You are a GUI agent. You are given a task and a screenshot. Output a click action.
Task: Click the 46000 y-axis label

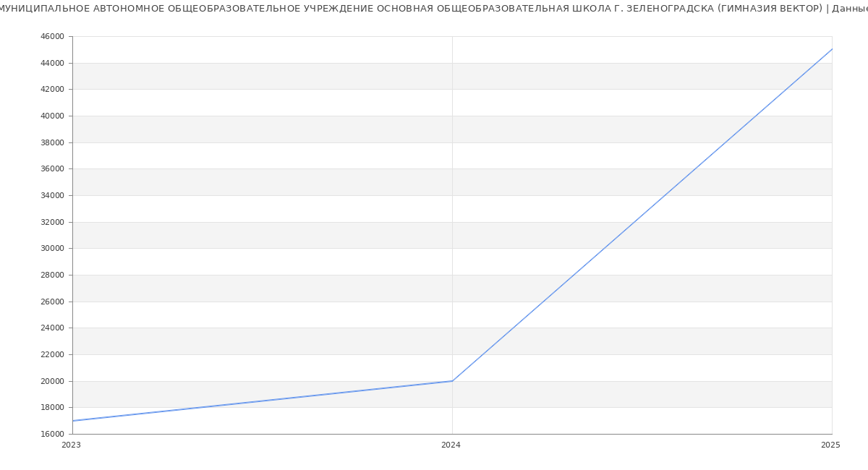tap(52, 36)
